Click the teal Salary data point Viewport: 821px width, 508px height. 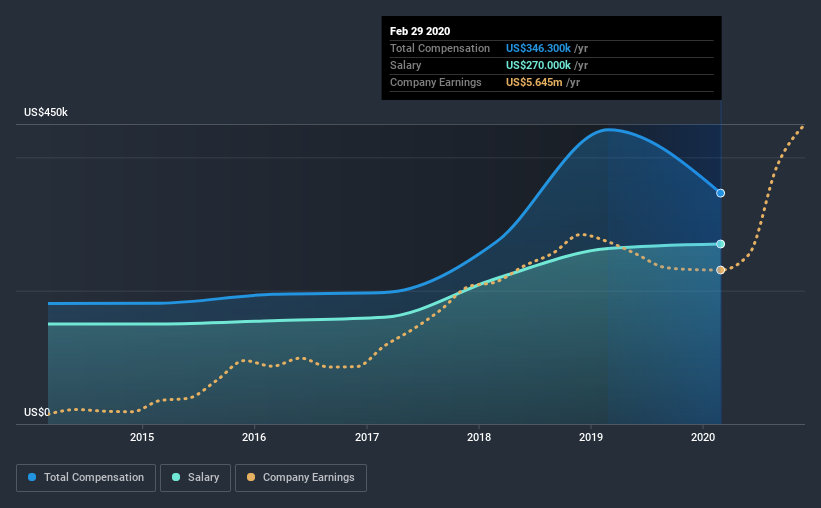(720, 244)
